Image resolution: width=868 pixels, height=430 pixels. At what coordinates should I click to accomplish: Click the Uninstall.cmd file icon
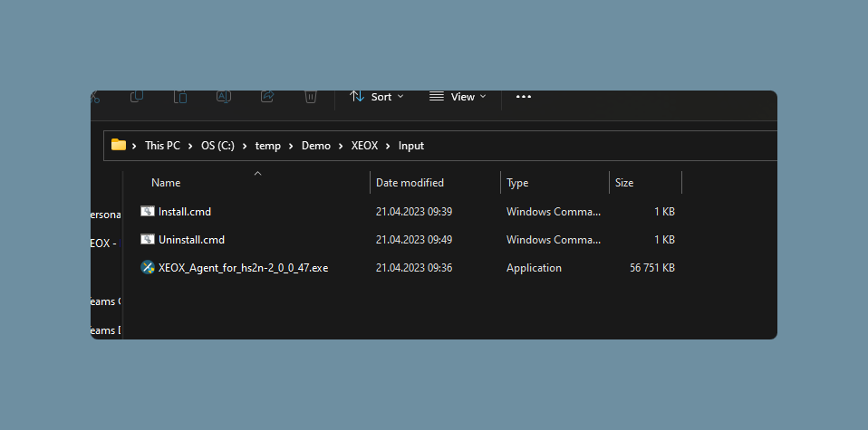tap(148, 240)
